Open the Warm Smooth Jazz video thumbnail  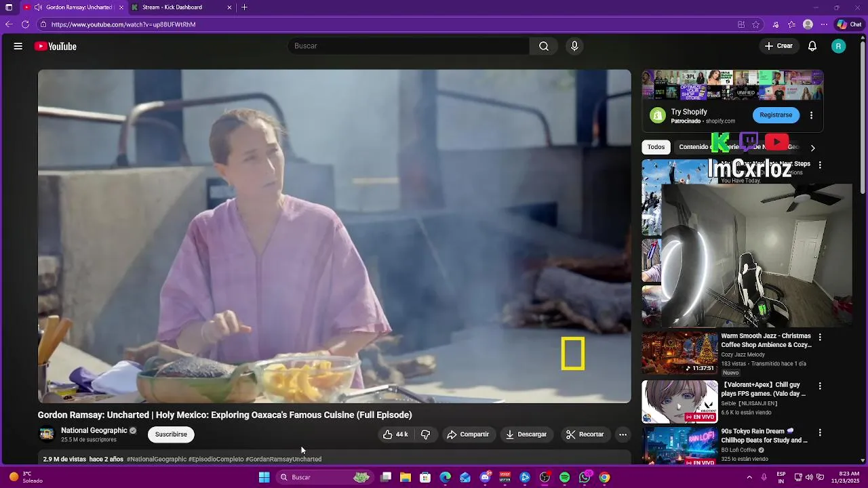pos(679,352)
